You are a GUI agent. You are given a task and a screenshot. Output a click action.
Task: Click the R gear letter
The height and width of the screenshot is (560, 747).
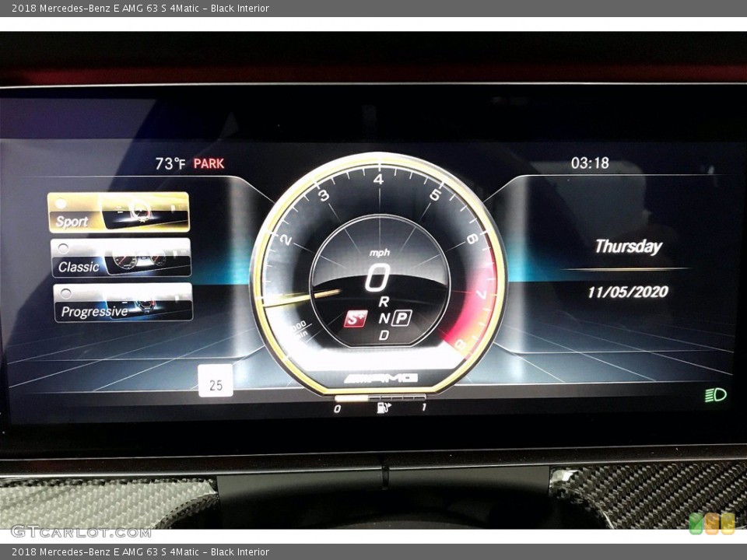click(x=384, y=302)
